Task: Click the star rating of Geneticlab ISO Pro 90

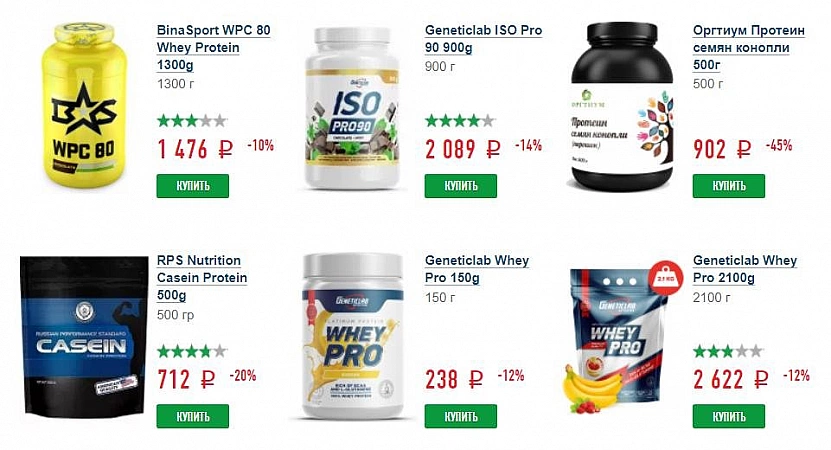Action: (460, 121)
